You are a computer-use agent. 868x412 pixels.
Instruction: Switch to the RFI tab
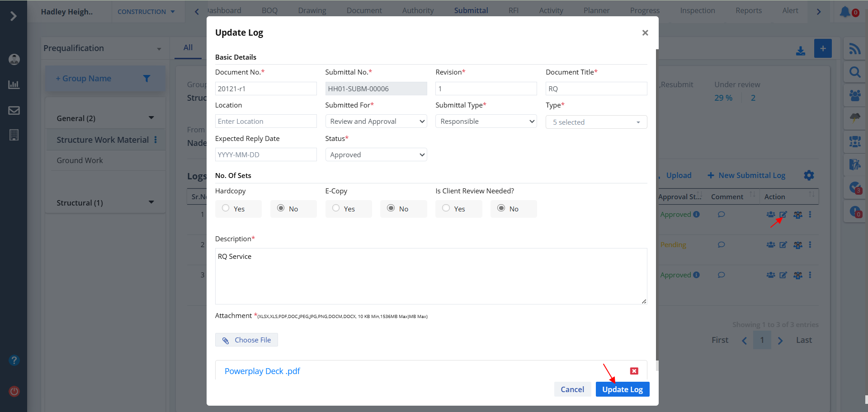pos(513,10)
